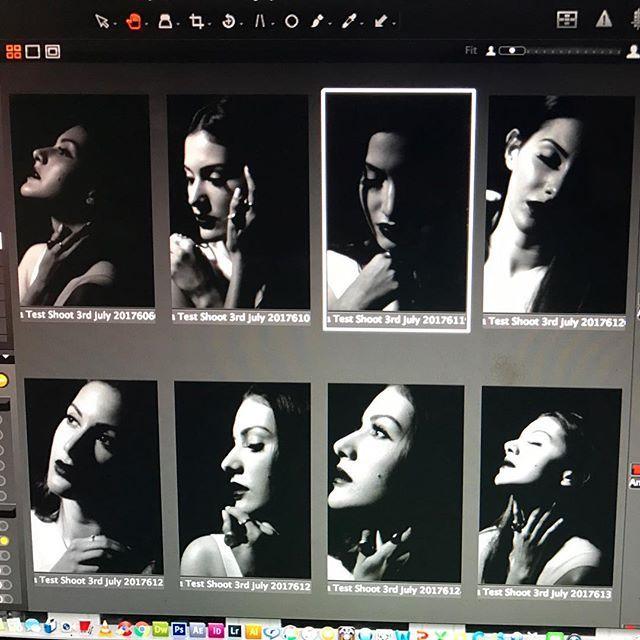Screen dimensions: 640x640
Task: Open dropdown arrow beside Select pointer tool
Action: pos(115,24)
